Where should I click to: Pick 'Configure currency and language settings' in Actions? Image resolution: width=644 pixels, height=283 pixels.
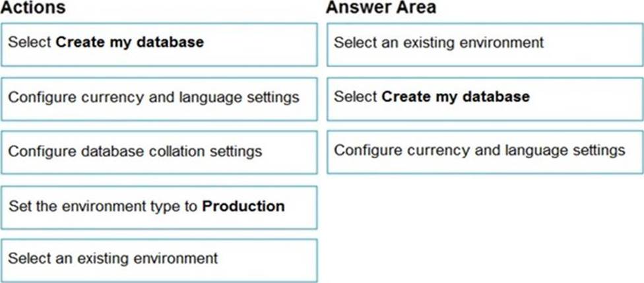point(158,98)
